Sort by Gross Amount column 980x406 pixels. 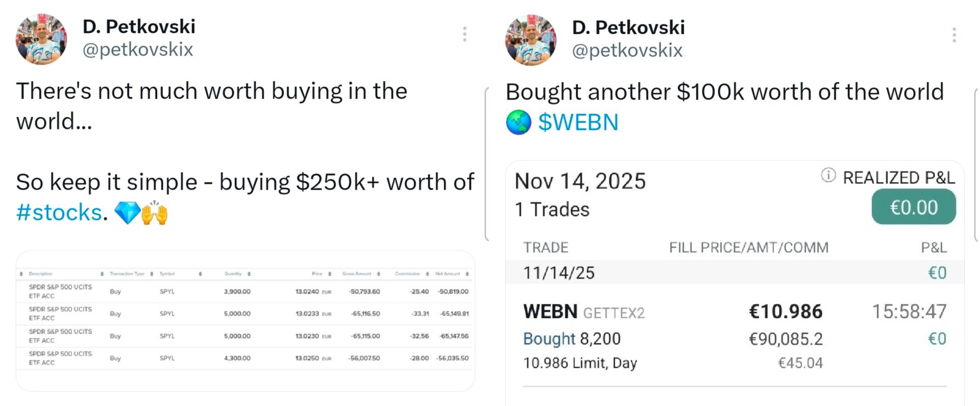(379, 273)
